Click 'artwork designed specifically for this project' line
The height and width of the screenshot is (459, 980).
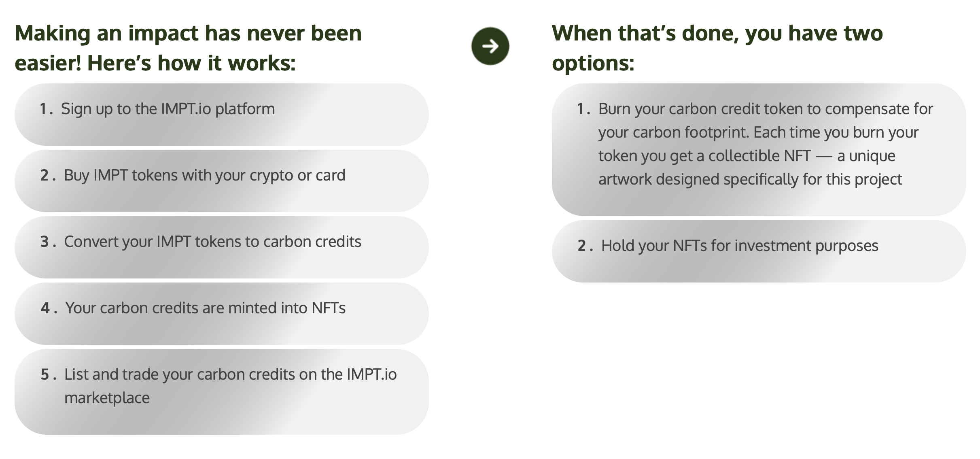point(750,179)
